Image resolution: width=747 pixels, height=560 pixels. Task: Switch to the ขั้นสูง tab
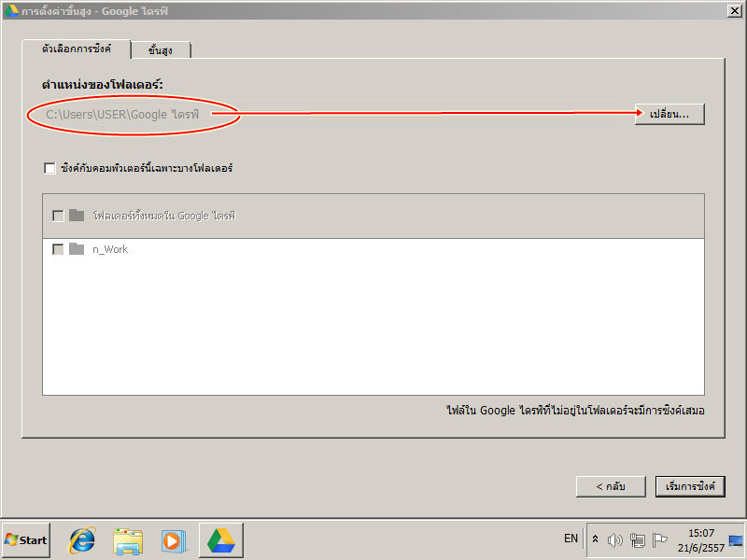[161, 50]
